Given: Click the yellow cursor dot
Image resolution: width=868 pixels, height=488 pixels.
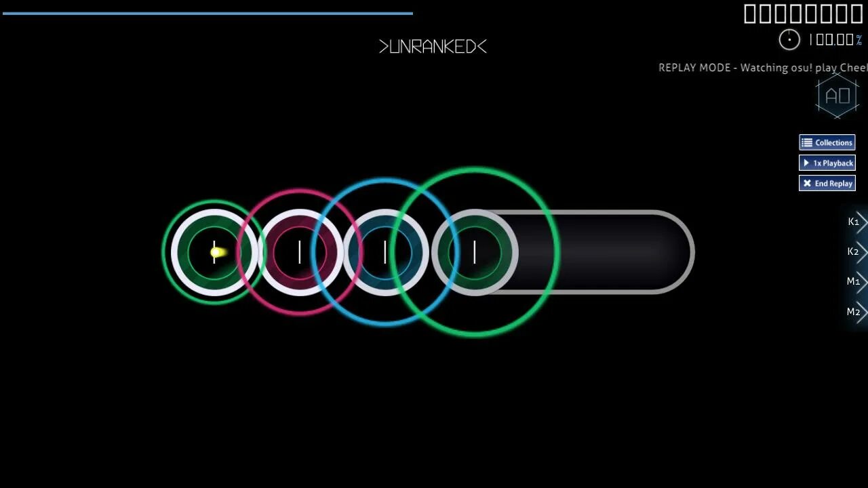Looking at the screenshot, I should [x=216, y=252].
